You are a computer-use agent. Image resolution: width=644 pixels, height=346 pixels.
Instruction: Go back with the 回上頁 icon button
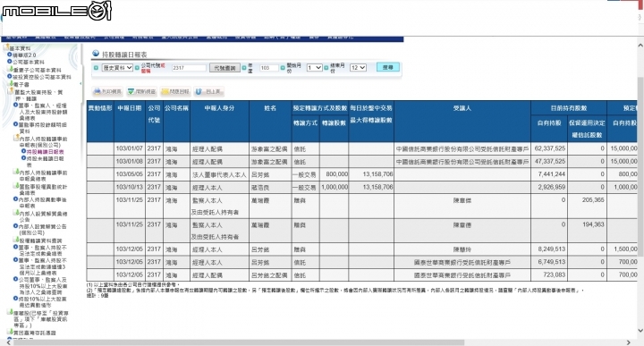[x=209, y=91]
